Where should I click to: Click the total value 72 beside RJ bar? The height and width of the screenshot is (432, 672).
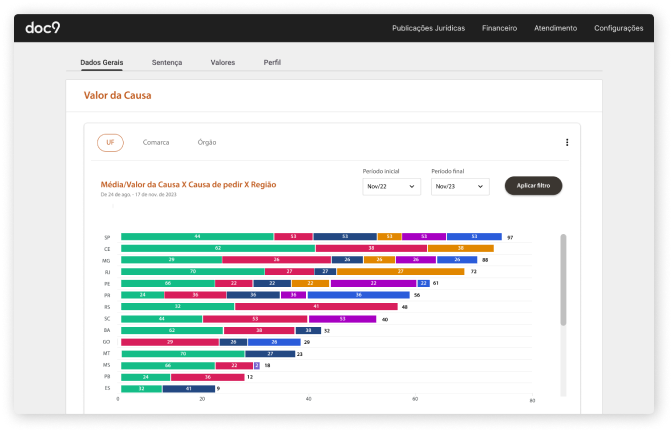click(474, 272)
